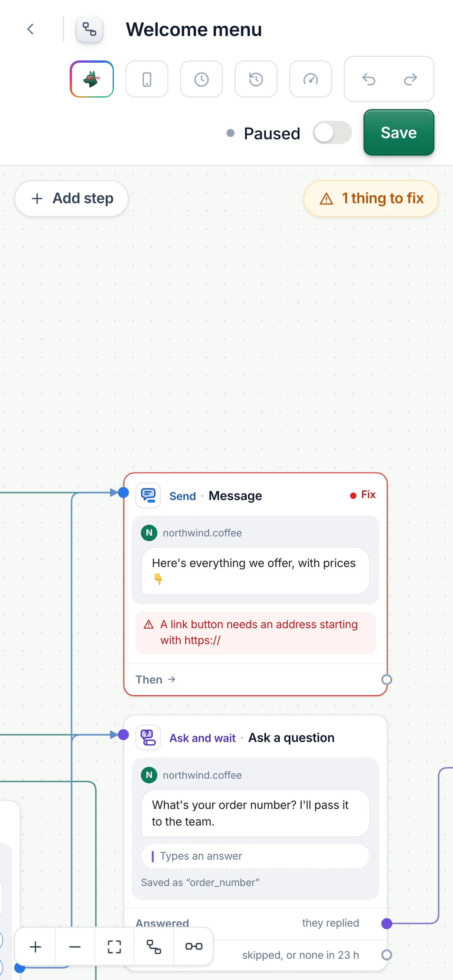
Task: Open the clock schedule button
Action: point(201,79)
